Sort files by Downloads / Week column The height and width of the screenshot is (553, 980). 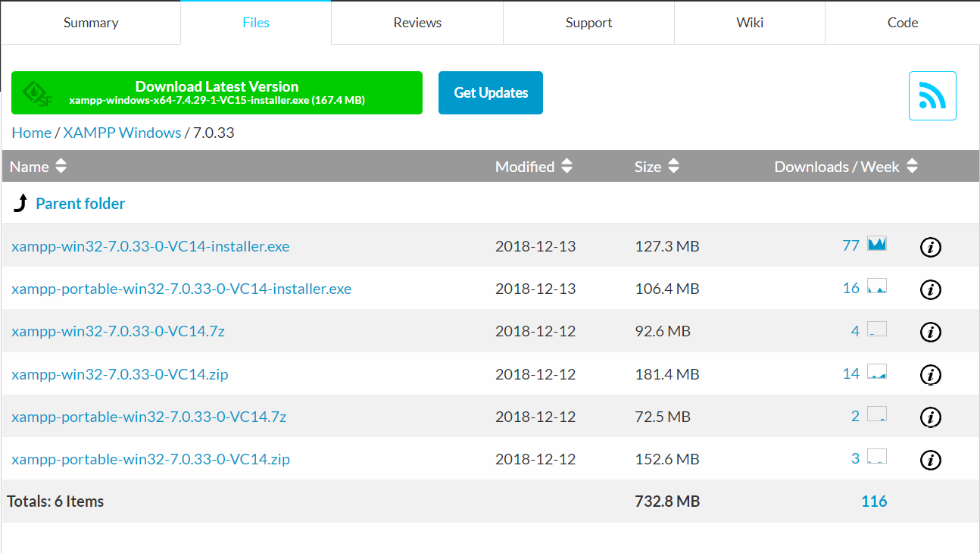(846, 167)
